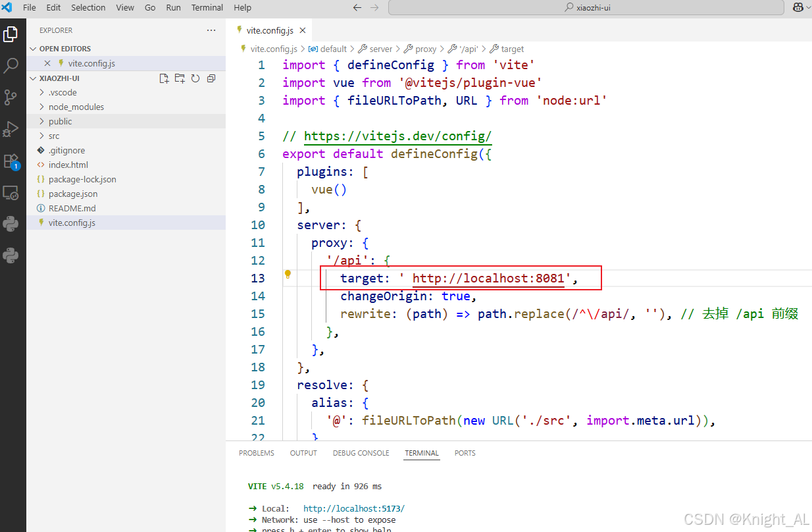Image resolution: width=812 pixels, height=532 pixels.
Task: Open Remote Explorer view
Action: click(11, 192)
